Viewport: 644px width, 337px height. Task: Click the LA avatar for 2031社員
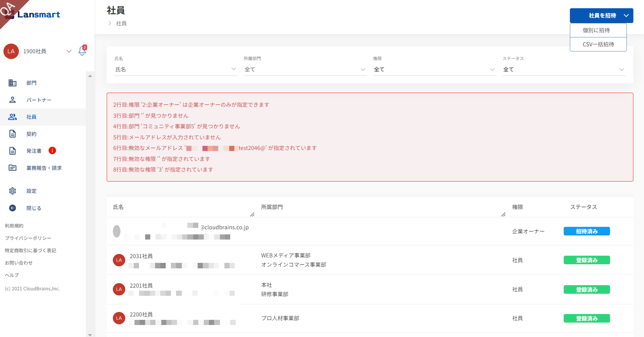[x=119, y=260]
